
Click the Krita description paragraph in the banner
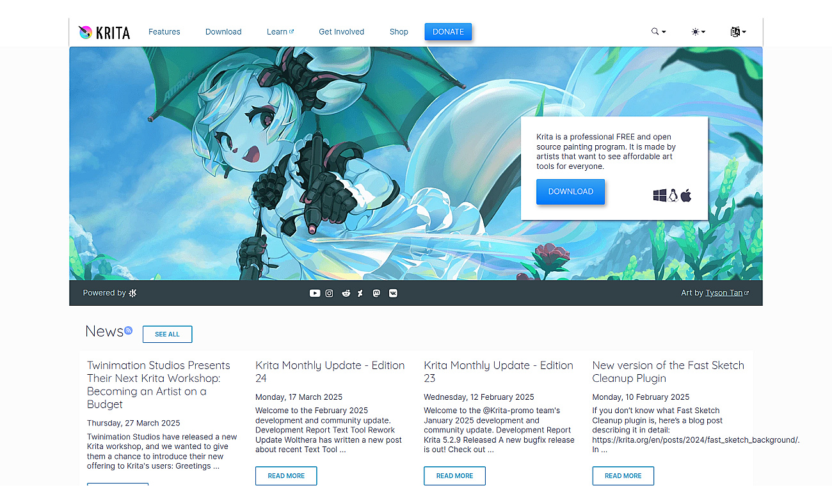(x=605, y=152)
